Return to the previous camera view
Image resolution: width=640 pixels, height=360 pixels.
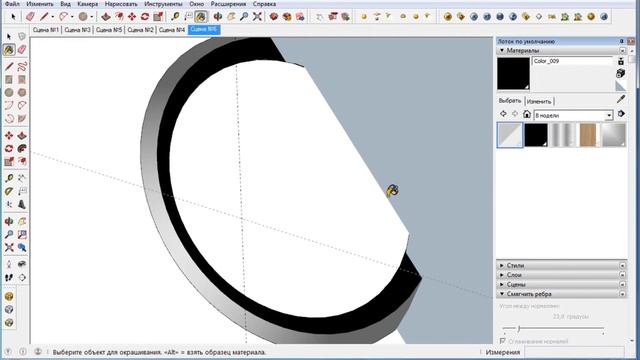pyautogui.click(x=22, y=247)
